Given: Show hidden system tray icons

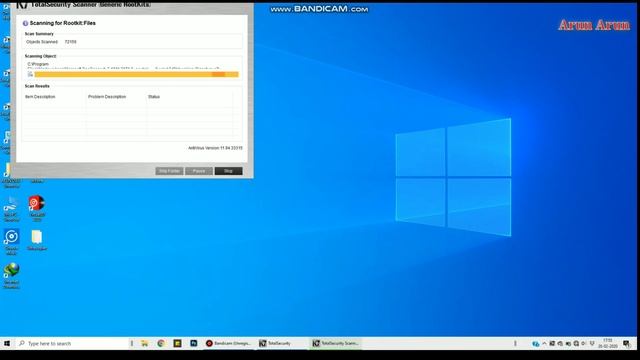Looking at the screenshot, I should tap(544, 344).
